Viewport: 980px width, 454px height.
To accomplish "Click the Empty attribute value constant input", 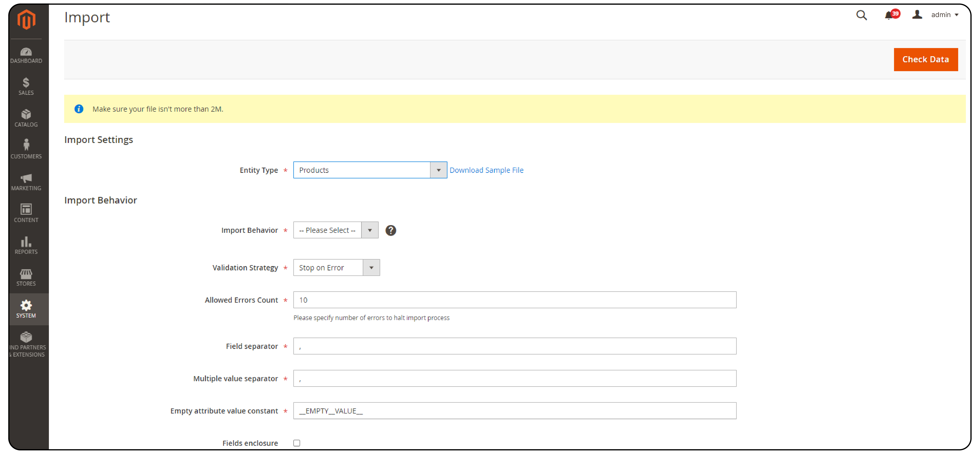I will (515, 411).
